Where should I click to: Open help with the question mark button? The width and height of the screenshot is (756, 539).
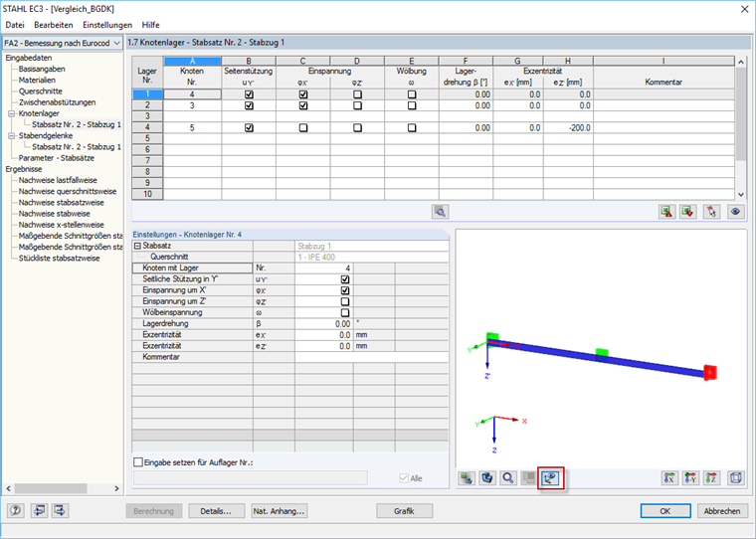pos(16,510)
